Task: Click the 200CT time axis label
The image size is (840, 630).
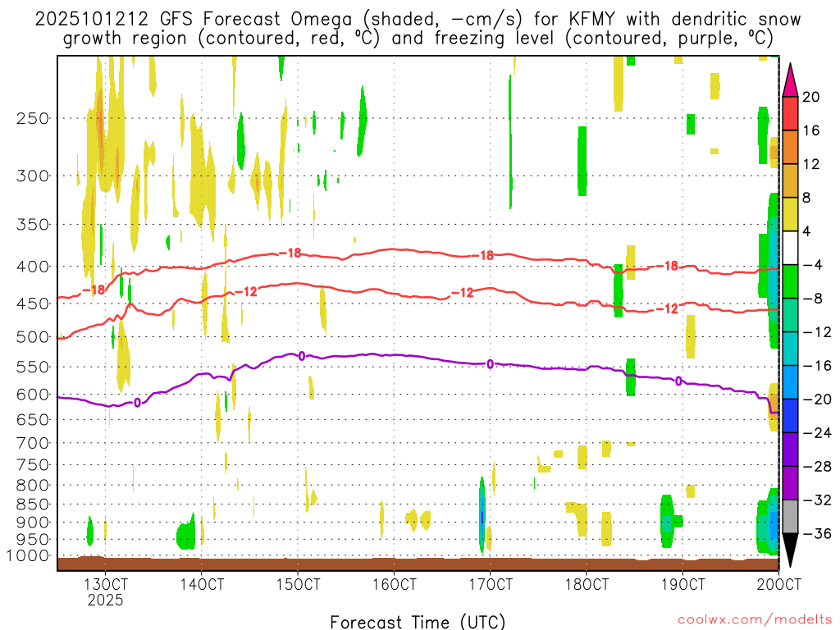Action: tap(779, 584)
